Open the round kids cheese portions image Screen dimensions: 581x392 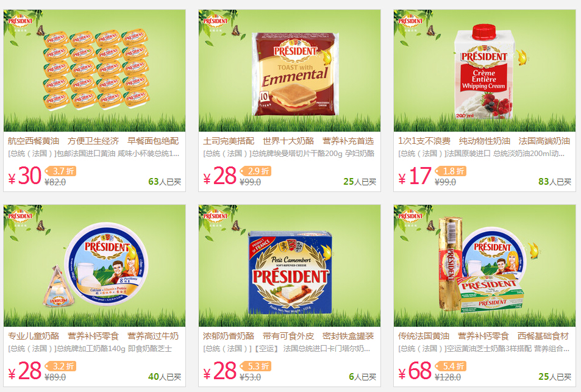(94, 266)
